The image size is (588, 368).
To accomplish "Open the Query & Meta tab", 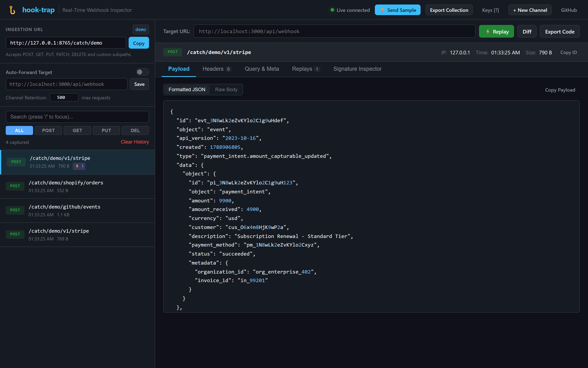I will [262, 69].
